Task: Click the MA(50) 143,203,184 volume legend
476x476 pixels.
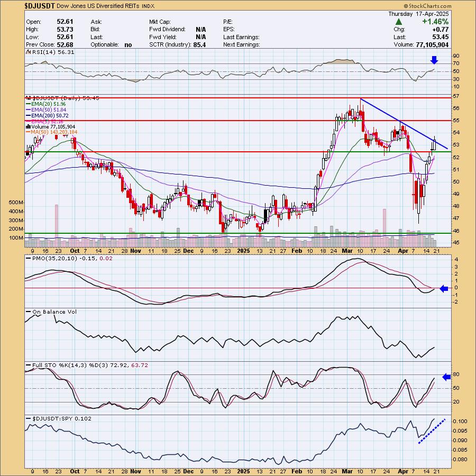Action: coord(52,132)
